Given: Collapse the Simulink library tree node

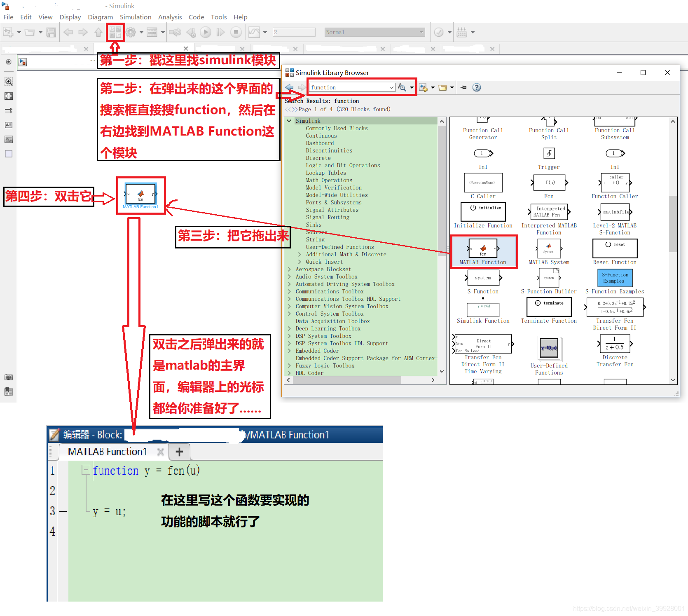Looking at the screenshot, I should tap(289, 121).
